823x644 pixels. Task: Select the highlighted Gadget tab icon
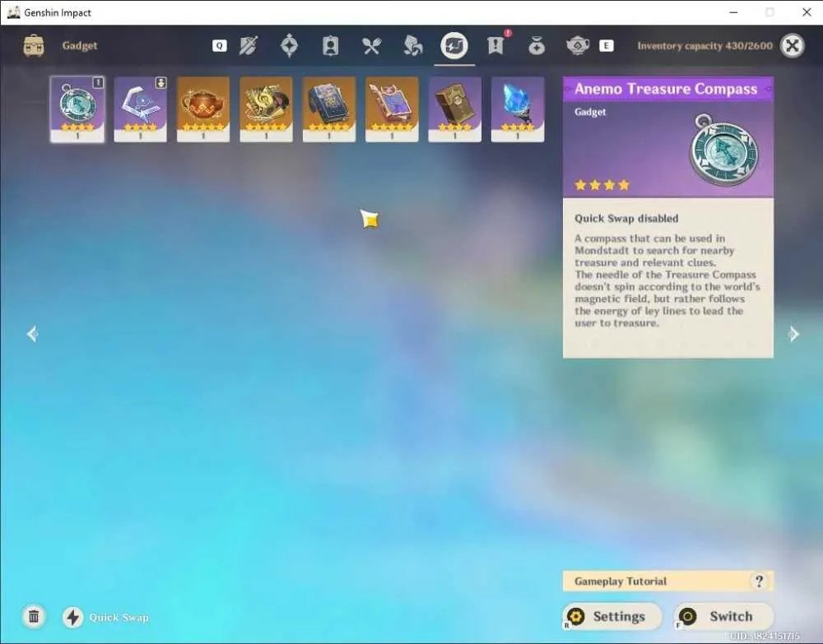click(454, 45)
